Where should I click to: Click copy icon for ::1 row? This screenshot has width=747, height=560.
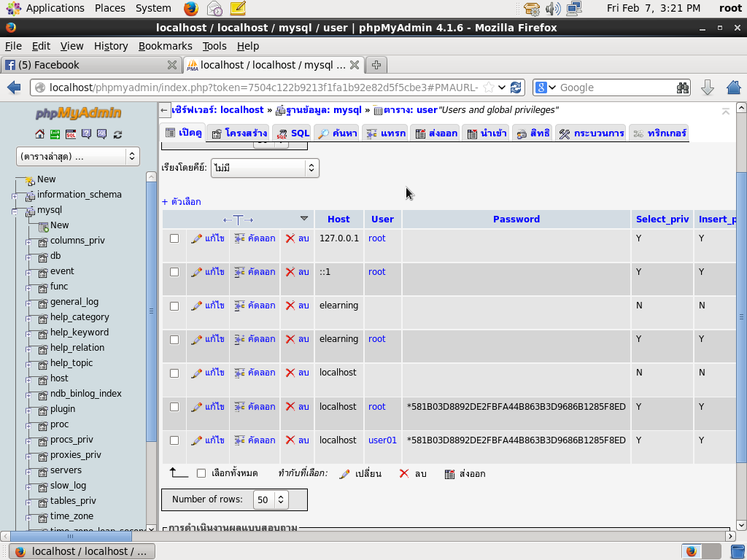[x=239, y=272]
